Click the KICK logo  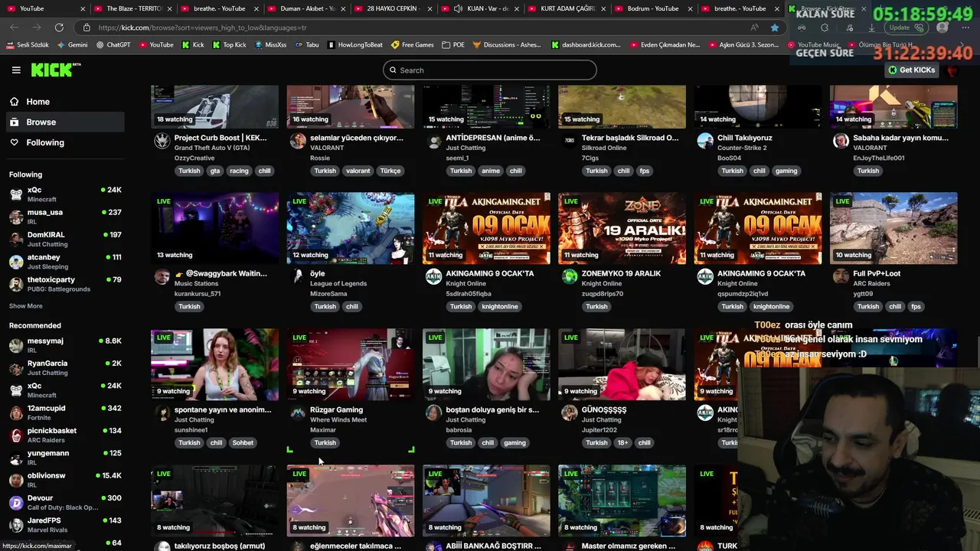[x=55, y=70]
